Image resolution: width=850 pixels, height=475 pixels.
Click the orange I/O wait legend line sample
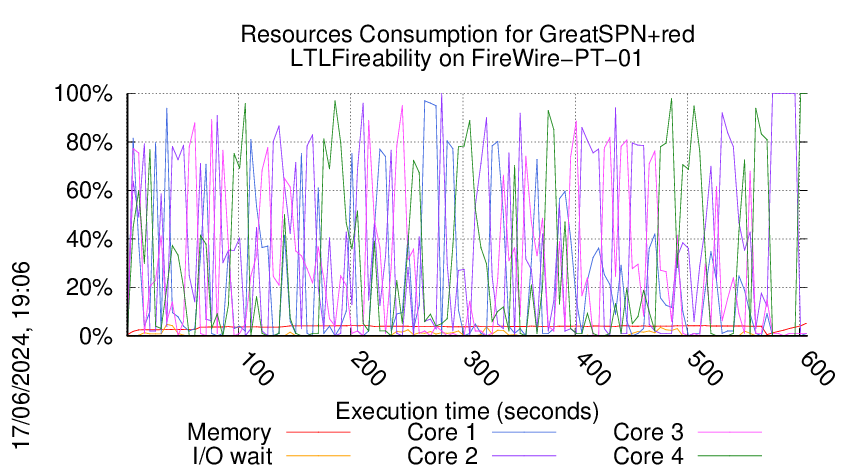tap(318, 456)
